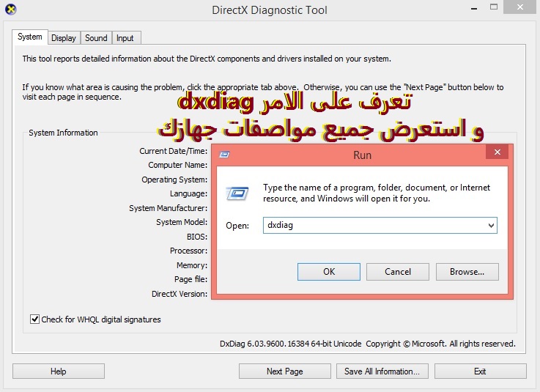Click the Current Date/Time label
The image size is (540, 392).
coord(173,151)
